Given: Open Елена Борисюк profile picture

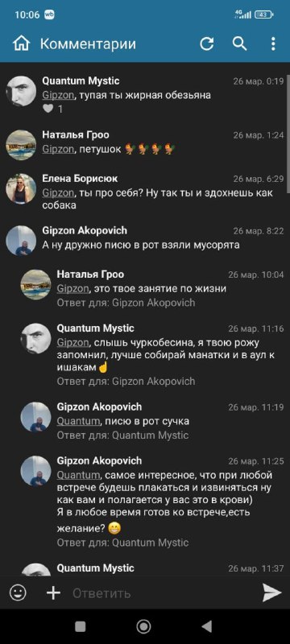Looking at the screenshot, I should click(22, 188).
